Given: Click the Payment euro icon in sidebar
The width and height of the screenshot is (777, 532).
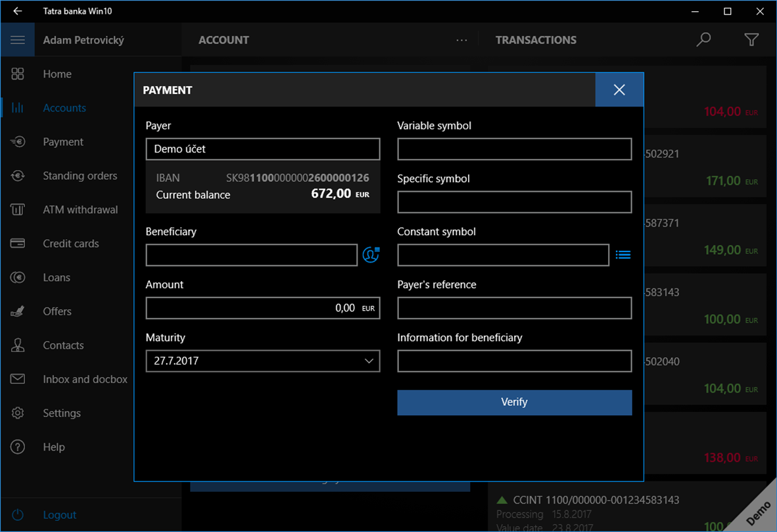Looking at the screenshot, I should click(17, 141).
